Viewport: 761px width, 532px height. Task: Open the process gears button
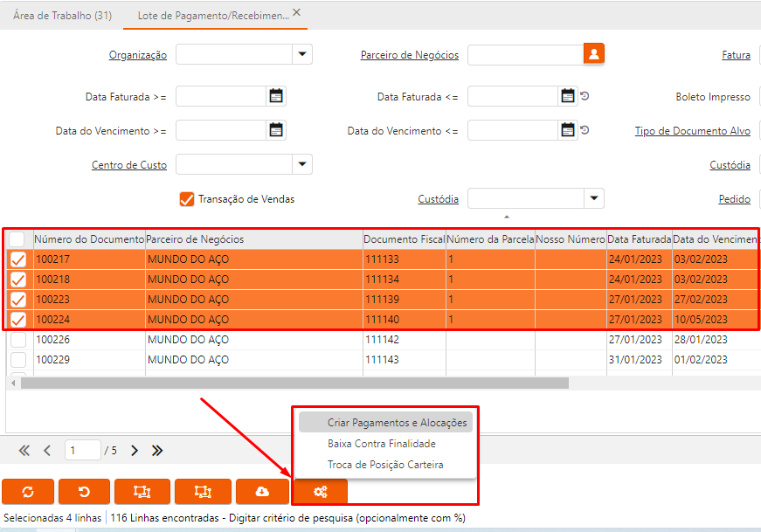(321, 492)
